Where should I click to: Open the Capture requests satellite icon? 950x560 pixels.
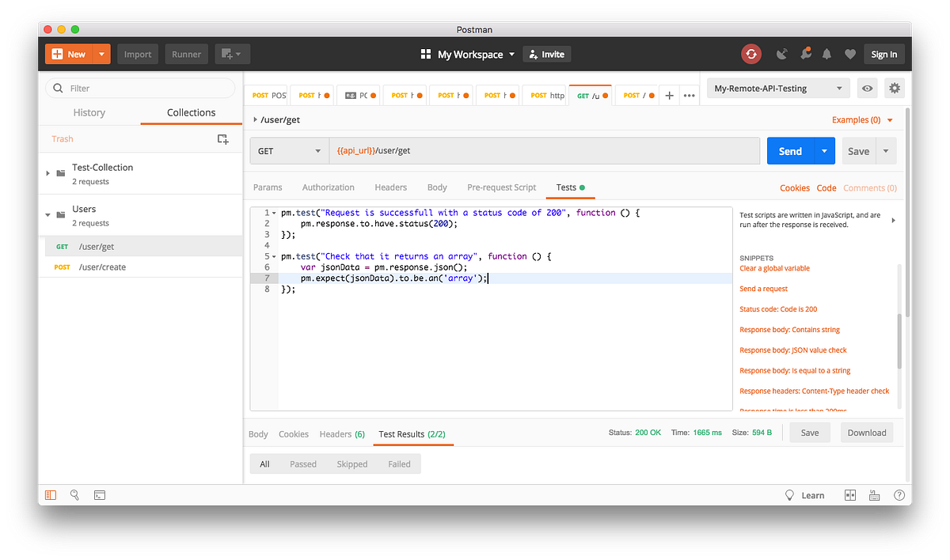[x=781, y=54]
